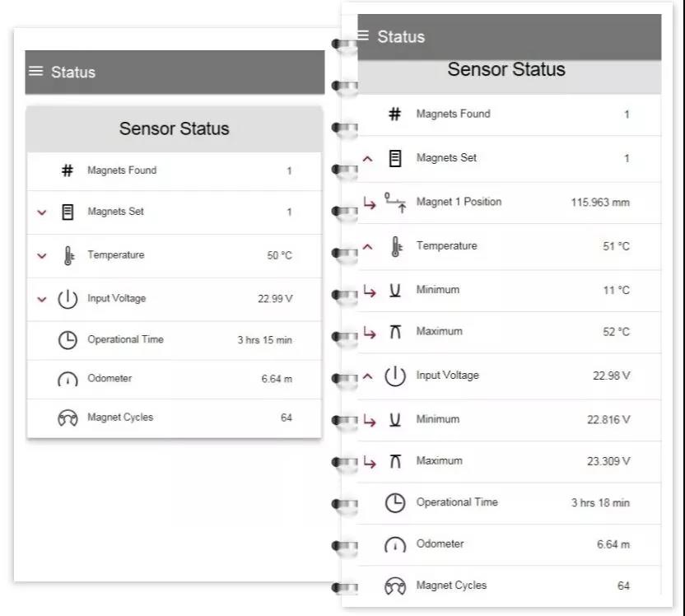
Task: Click the power icon beside the 22.98 V reading
Action: pyautogui.click(x=395, y=376)
